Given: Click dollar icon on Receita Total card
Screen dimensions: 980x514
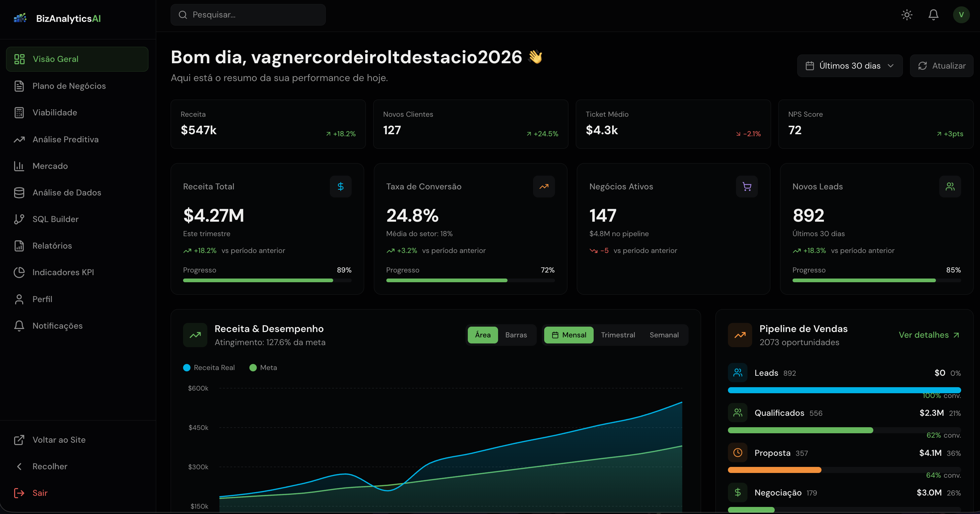Looking at the screenshot, I should tap(341, 186).
